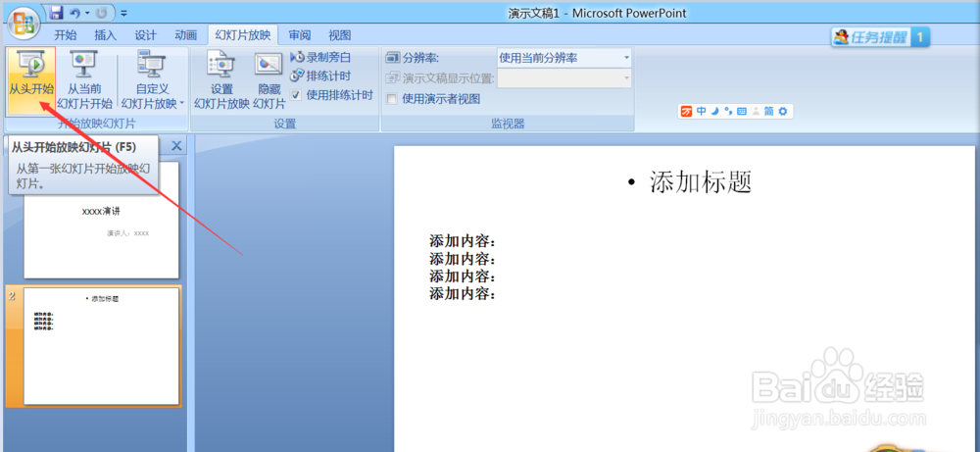Toggle the moon icon on input bar
Screen dimensions: 980x452
[715, 111]
